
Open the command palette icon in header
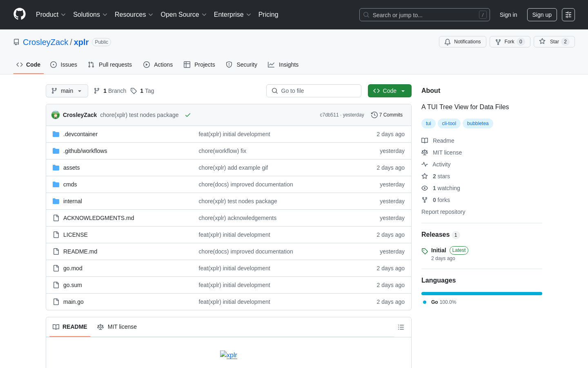(x=568, y=15)
